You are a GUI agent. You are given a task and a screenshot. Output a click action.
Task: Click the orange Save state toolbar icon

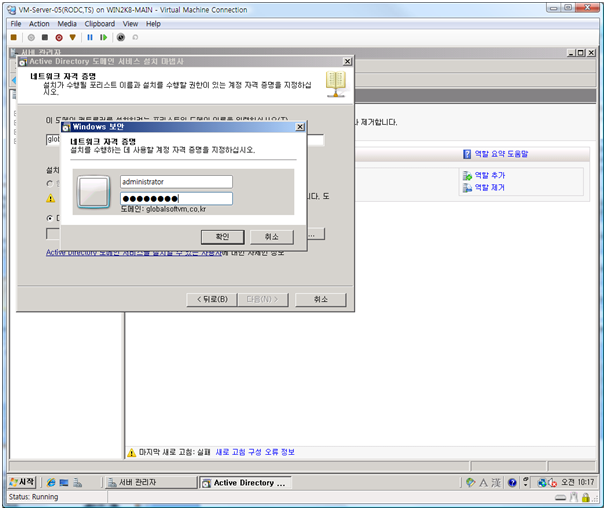point(73,37)
